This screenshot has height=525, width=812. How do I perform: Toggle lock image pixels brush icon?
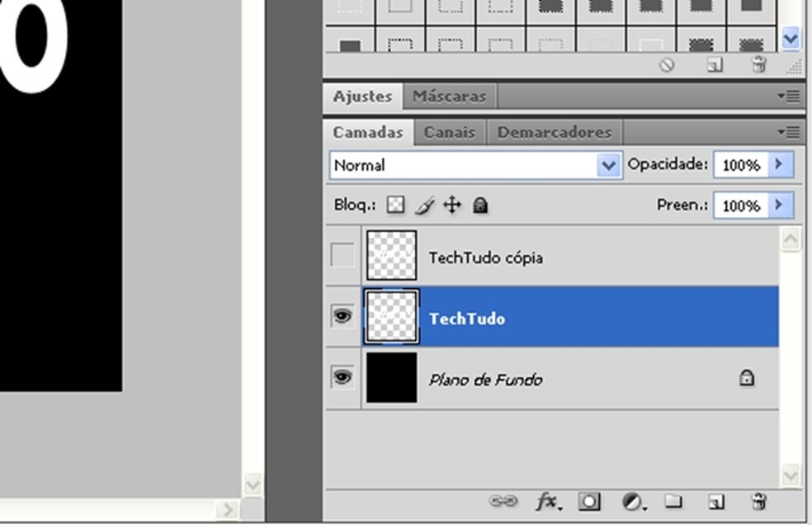point(425,206)
